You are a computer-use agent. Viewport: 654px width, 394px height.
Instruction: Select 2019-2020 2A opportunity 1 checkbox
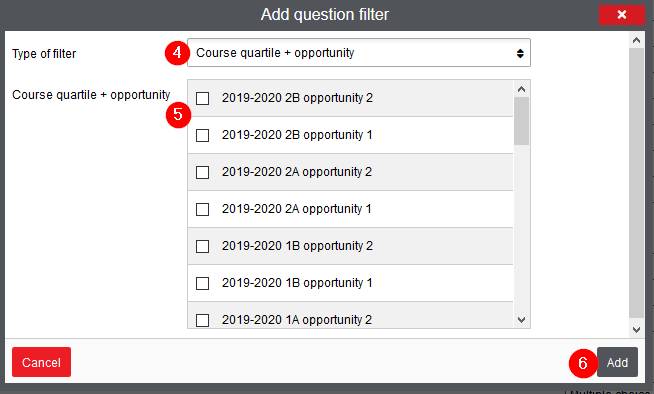[203, 209]
